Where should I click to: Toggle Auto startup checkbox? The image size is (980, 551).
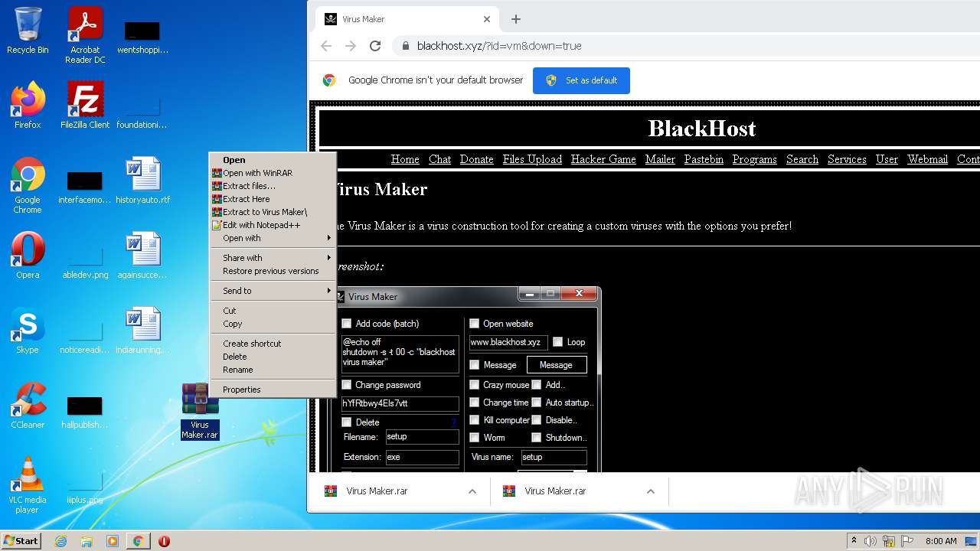pos(537,403)
